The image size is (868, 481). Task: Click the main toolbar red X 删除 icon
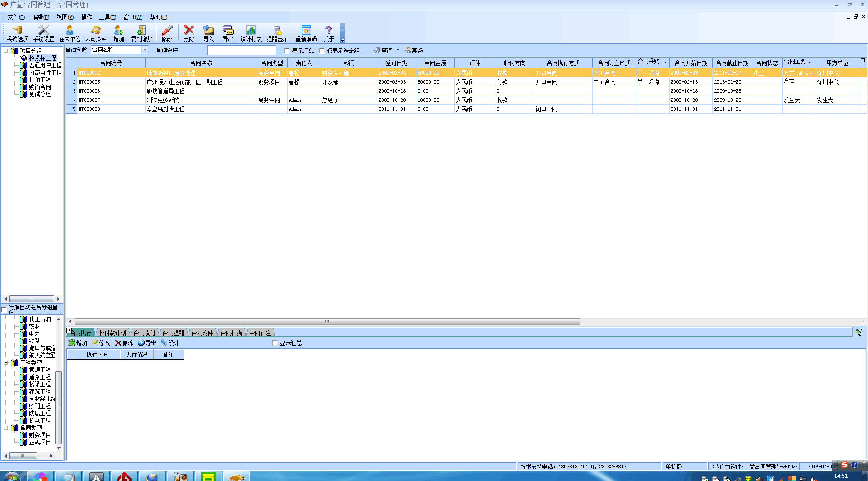[x=189, y=34]
